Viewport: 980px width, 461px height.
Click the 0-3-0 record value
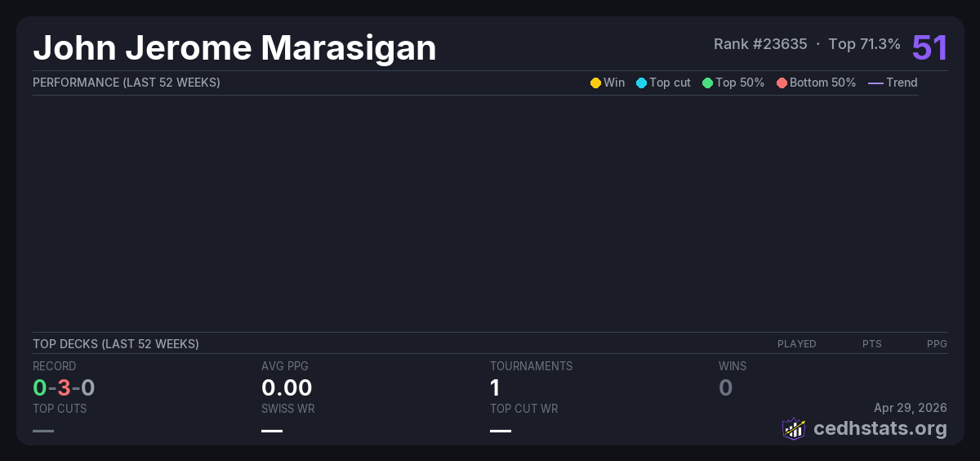point(64,387)
